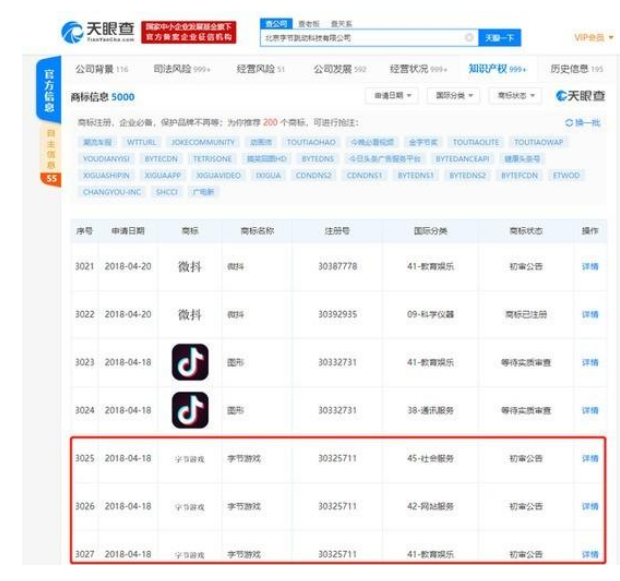Open the 经营状况 tab
This screenshot has height=581, width=620.
coord(418,69)
